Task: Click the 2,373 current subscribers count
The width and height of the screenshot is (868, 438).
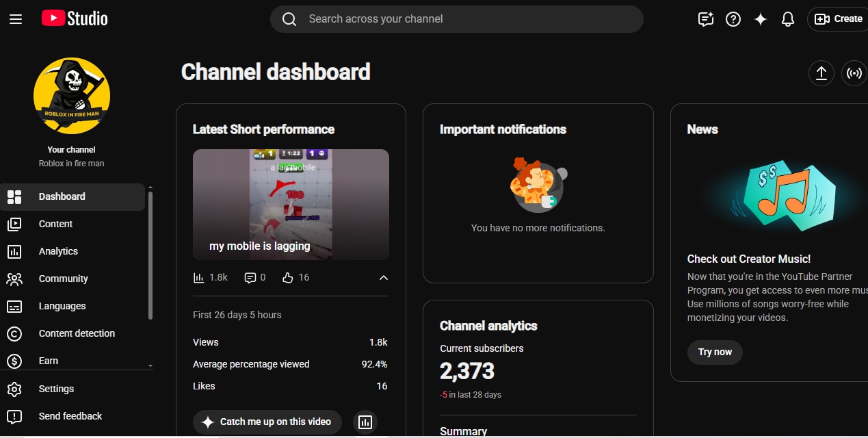Action: (467, 371)
